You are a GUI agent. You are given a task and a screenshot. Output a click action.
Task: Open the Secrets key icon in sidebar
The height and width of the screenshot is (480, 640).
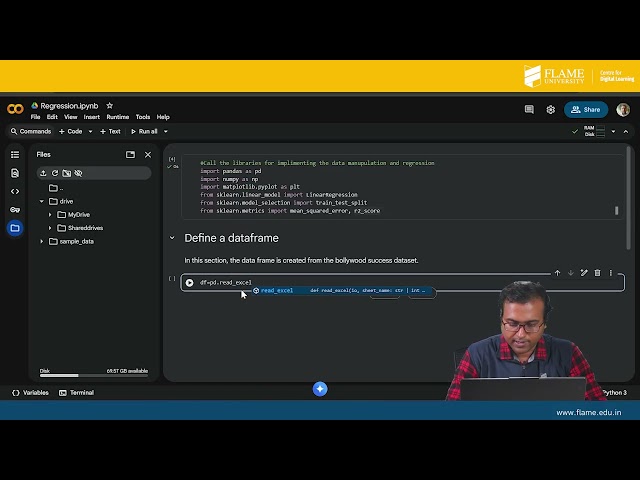pos(14,210)
